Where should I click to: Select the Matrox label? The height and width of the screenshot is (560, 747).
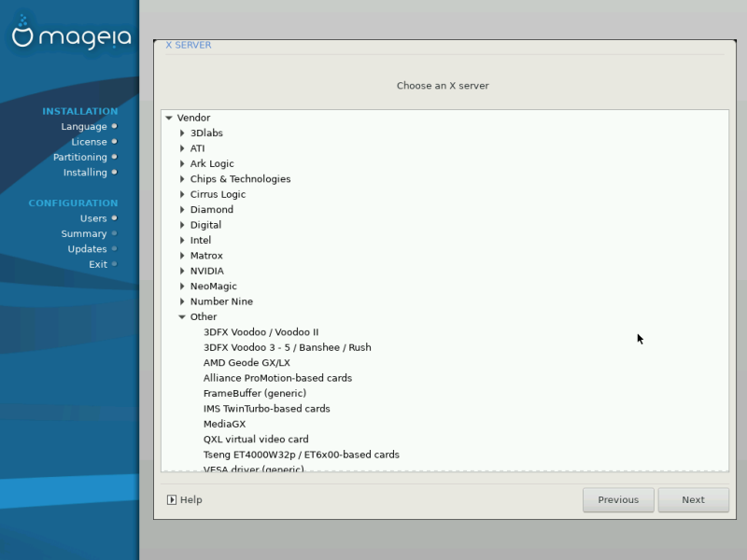(x=206, y=255)
